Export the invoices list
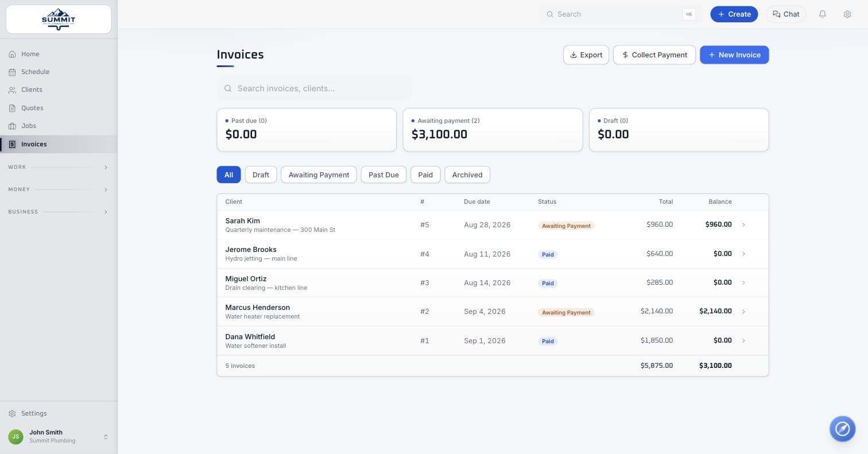 [x=586, y=55]
